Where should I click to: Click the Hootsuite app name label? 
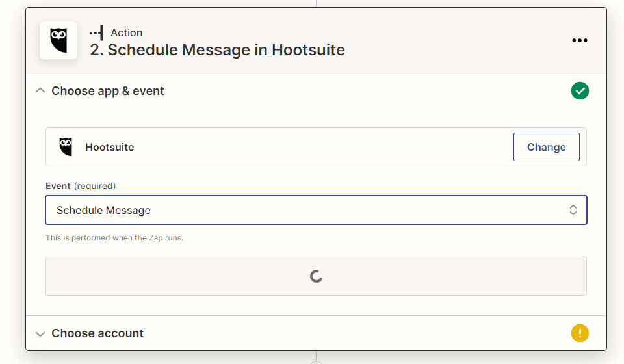coord(109,147)
